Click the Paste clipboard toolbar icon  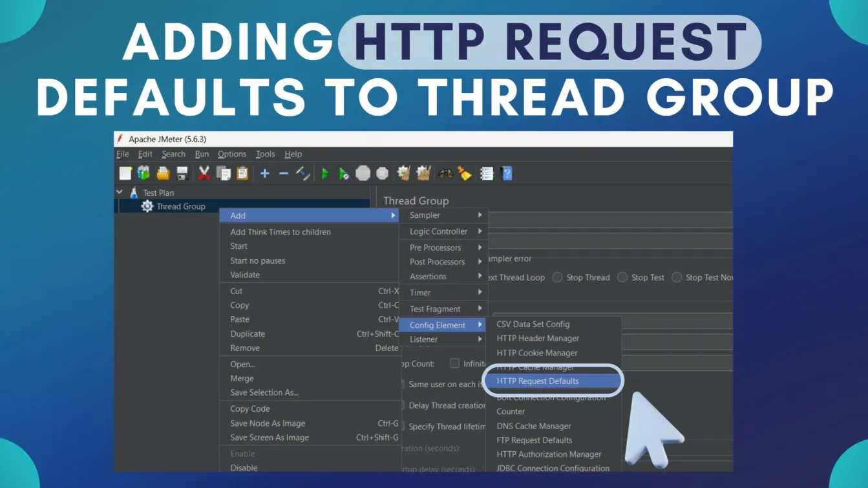coord(242,173)
